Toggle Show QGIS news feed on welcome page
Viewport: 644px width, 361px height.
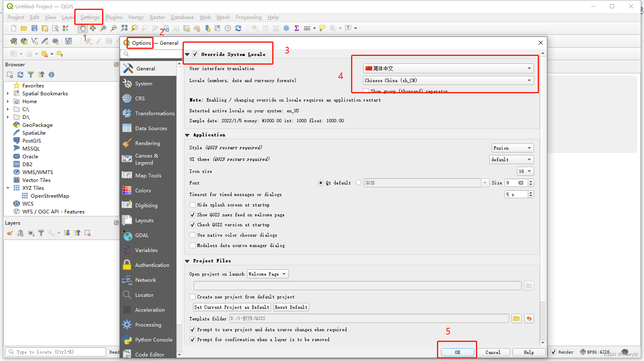pyautogui.click(x=193, y=215)
